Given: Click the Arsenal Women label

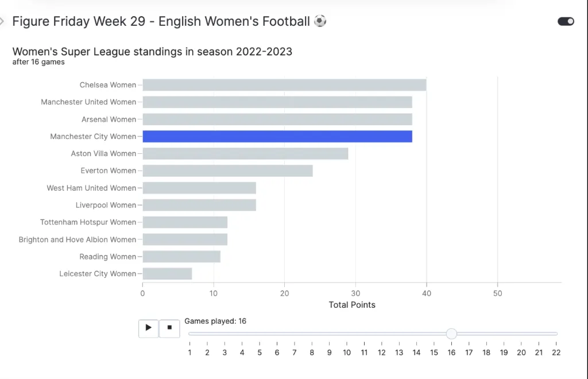Looking at the screenshot, I should coord(109,119).
